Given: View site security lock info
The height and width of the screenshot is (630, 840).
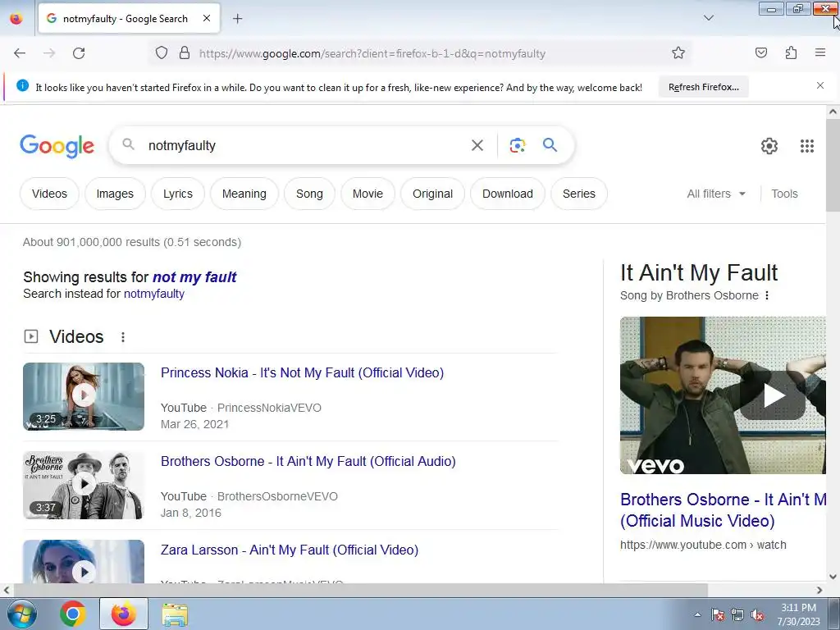Looking at the screenshot, I should click(x=185, y=53).
